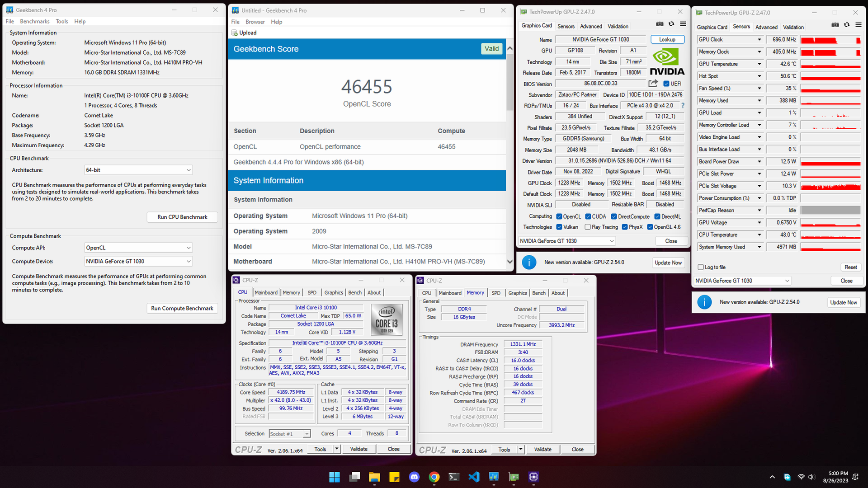Open the Windows Start menu

335,477
